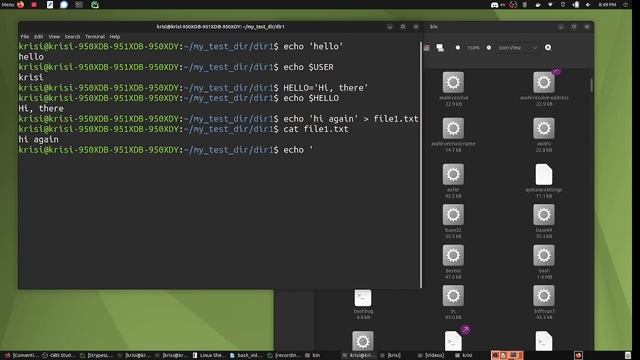The width and height of the screenshot is (640, 360).
Task: Open the network tray indicator
Action: point(550,4)
